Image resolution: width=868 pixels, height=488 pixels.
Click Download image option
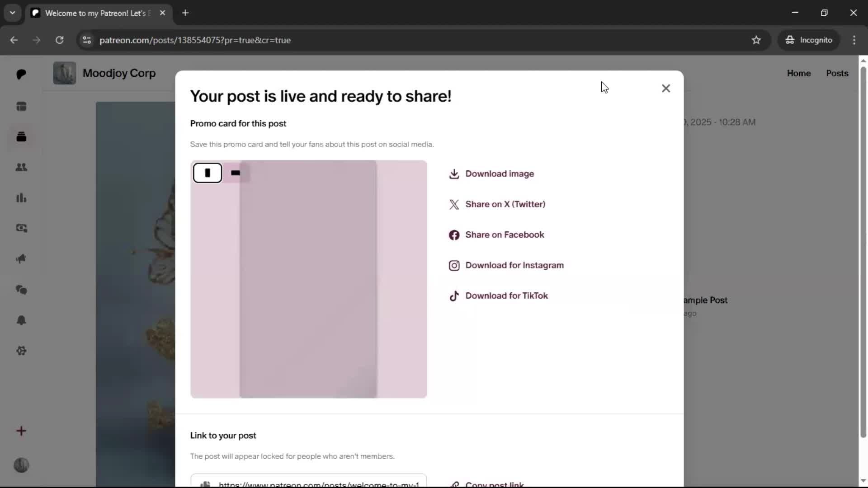click(x=491, y=174)
